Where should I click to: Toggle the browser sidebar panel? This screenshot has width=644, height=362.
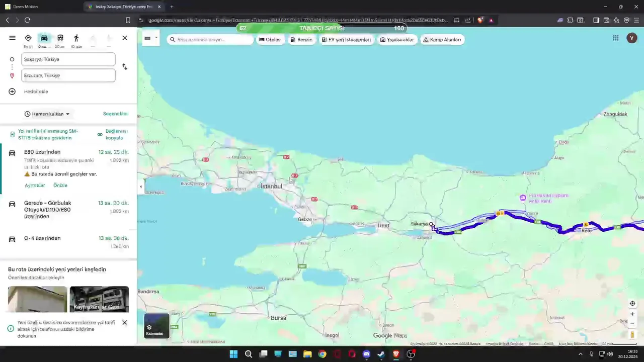coord(596,20)
